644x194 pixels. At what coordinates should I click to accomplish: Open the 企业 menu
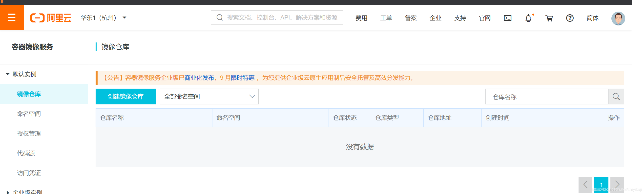click(436, 18)
